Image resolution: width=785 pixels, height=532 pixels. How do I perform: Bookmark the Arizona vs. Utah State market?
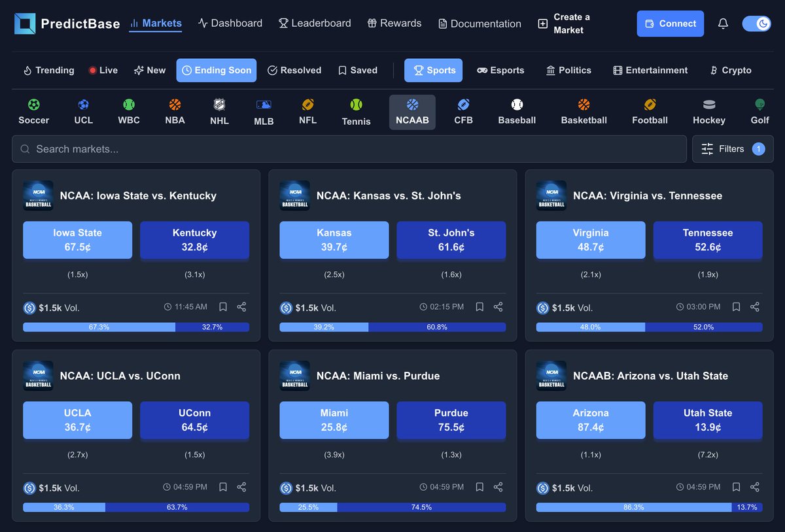coord(736,487)
